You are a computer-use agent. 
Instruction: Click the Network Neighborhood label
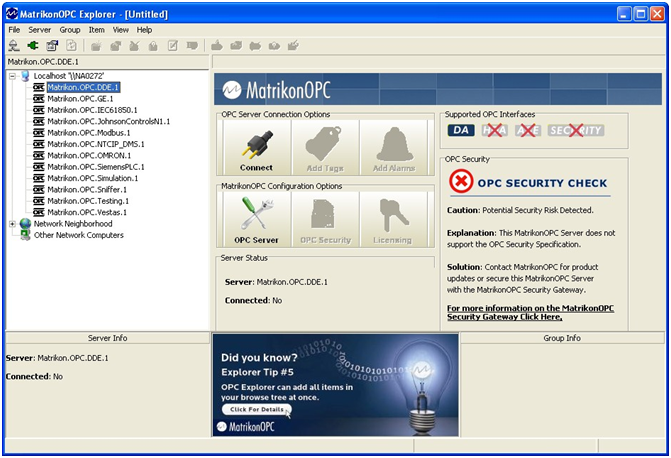(x=73, y=223)
